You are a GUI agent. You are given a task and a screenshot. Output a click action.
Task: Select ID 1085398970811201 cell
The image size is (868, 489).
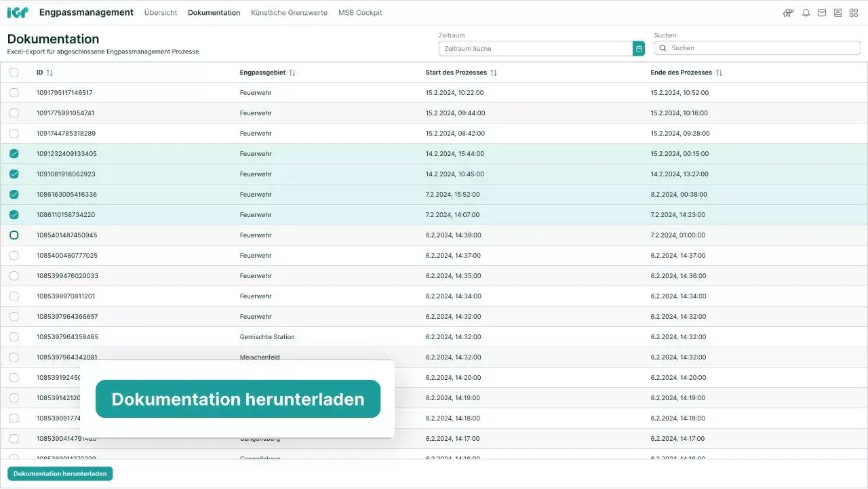(66, 296)
